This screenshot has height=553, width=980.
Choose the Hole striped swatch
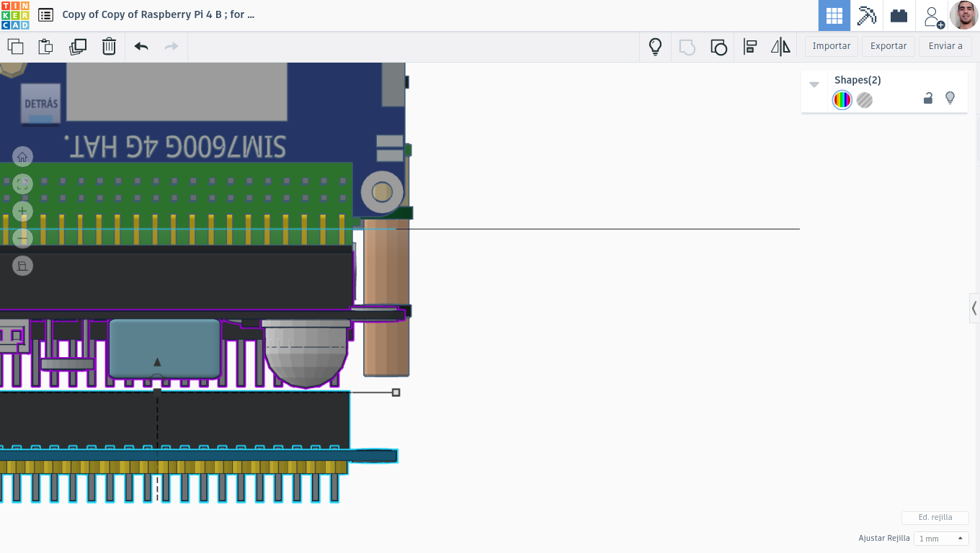[x=865, y=100]
